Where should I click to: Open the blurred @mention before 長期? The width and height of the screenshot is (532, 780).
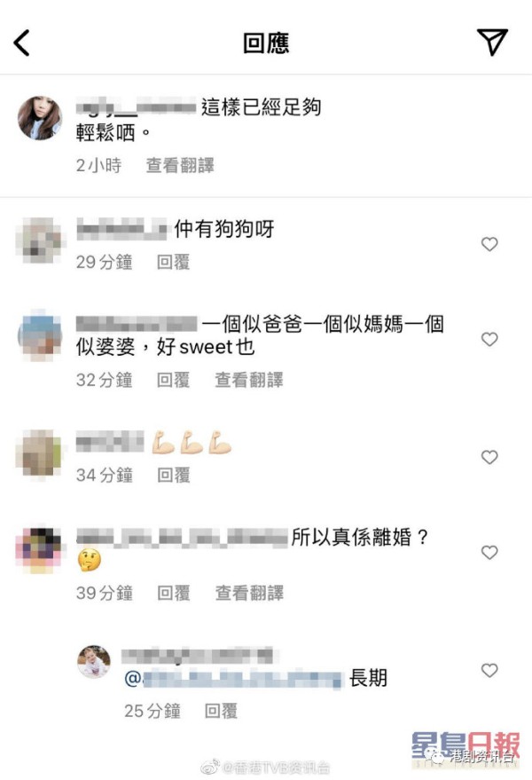234,679
